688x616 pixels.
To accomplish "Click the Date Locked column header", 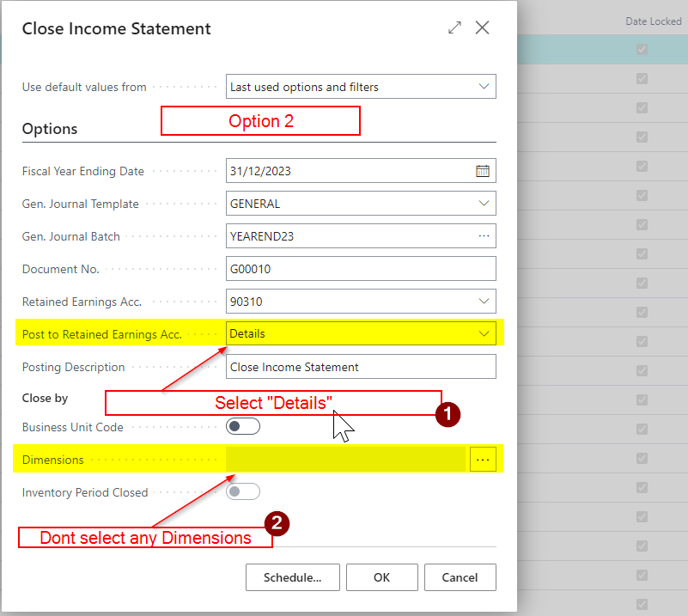I will coord(653,21).
